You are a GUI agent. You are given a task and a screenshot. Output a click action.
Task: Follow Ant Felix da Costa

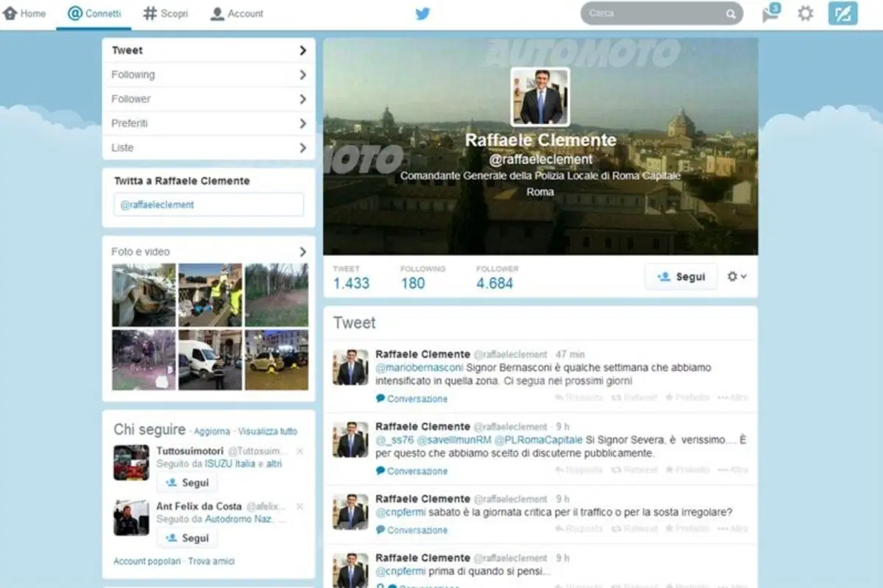point(187,538)
